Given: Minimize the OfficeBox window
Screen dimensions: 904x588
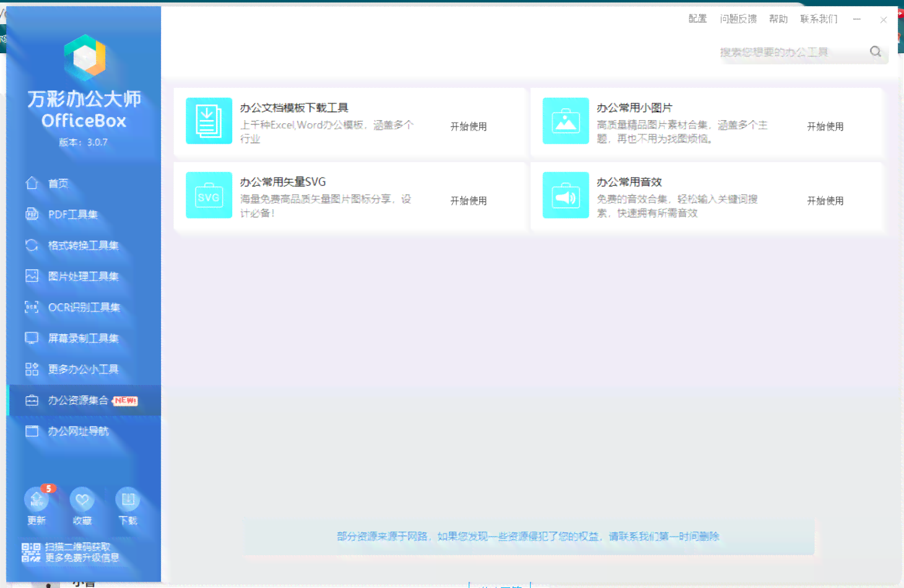Looking at the screenshot, I should click(857, 19).
